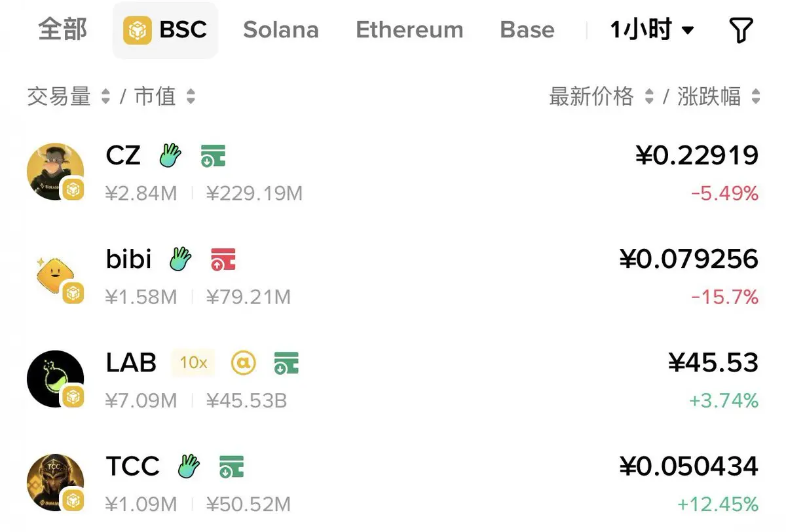Switch to the Solana tab
This screenshot has height=532, width=786.
pos(281,30)
